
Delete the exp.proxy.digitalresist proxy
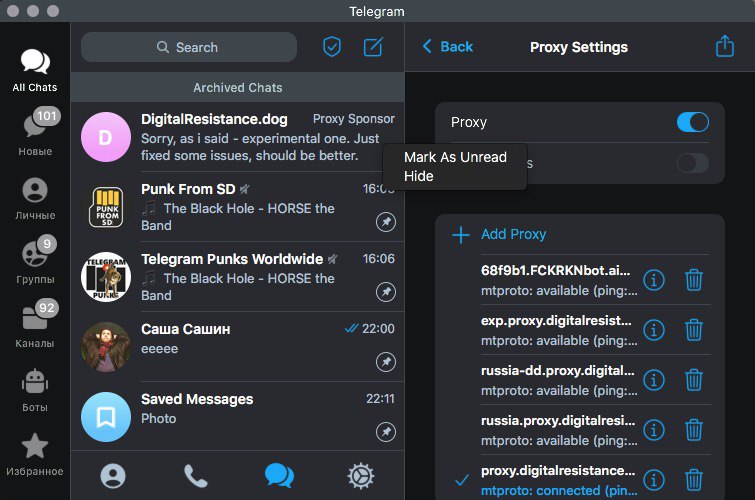click(694, 330)
